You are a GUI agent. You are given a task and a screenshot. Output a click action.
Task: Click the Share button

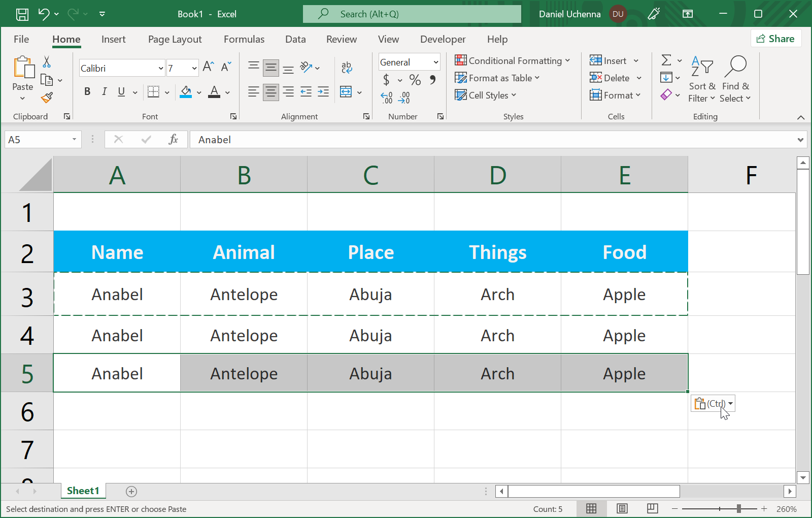coord(775,39)
